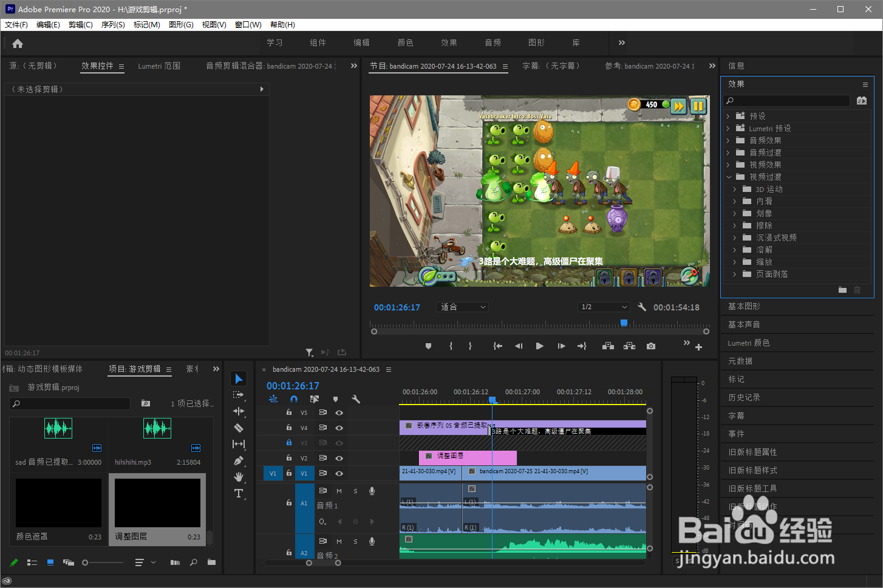The height and width of the screenshot is (588, 883).
Task: Open the 基本图形 panel
Action: [745, 307]
